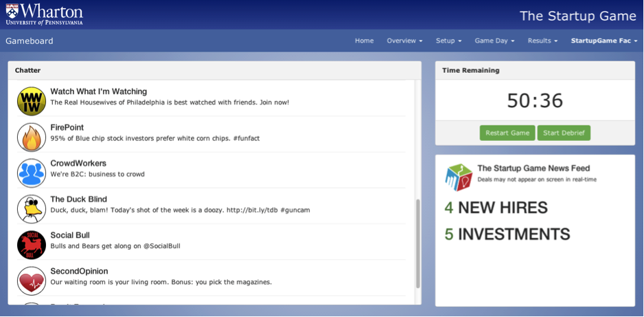
Task: Click the Chatter panel scrollbar
Action: (x=417, y=244)
